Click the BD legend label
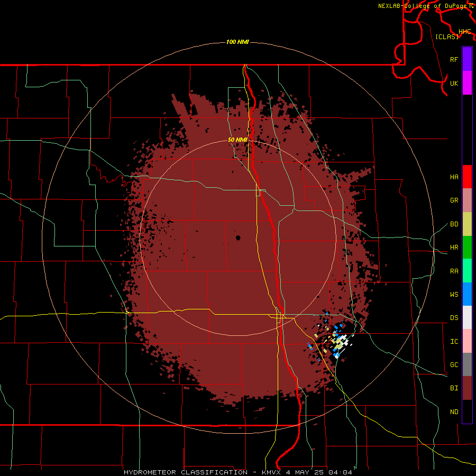This screenshot has height=476, width=476. (x=454, y=224)
